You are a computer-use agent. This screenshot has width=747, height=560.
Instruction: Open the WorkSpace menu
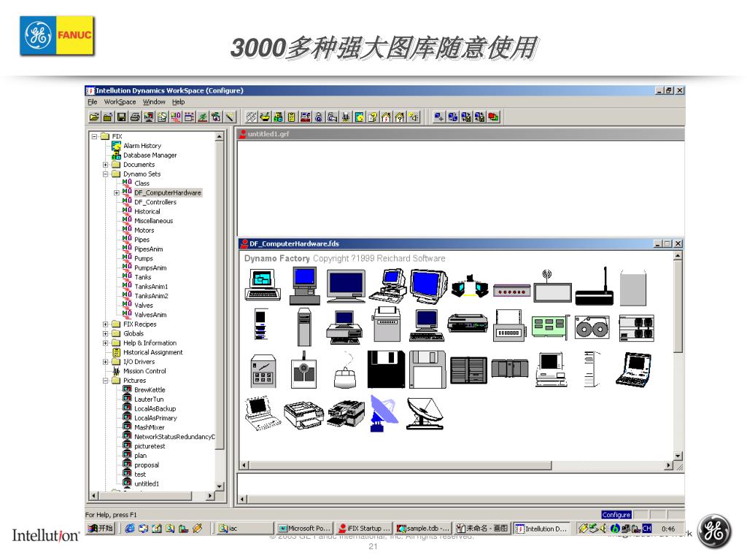(x=120, y=102)
